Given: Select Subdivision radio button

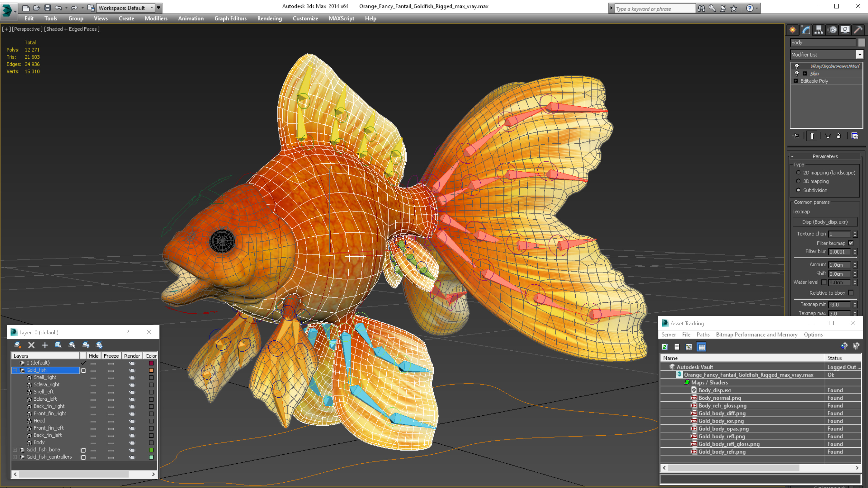Looking at the screenshot, I should tap(798, 190).
